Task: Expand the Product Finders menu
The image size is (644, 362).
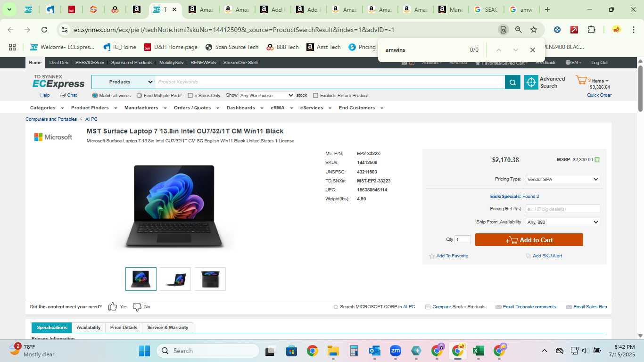Action: pyautogui.click(x=93, y=108)
